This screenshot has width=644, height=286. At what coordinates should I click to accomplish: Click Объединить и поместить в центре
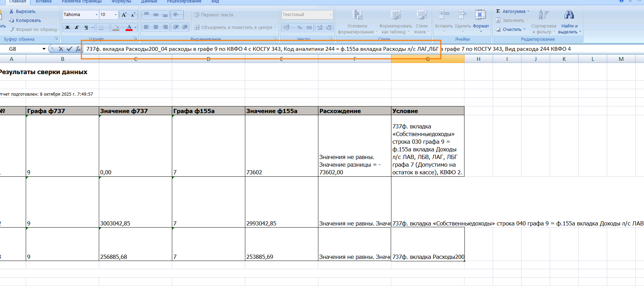233,27
